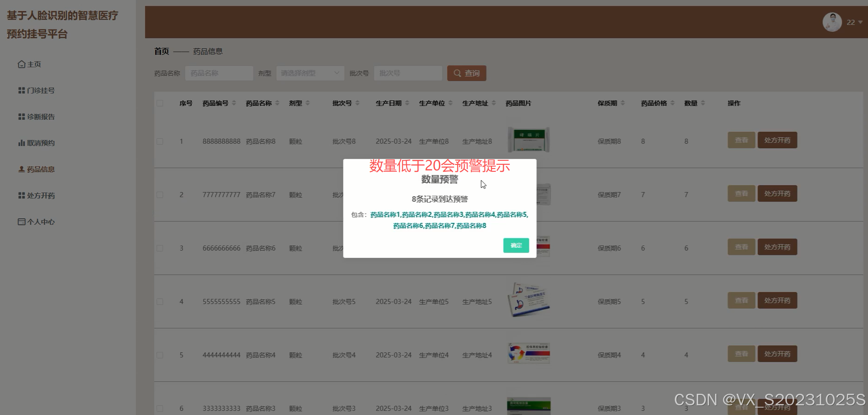Sort by 保质期 column arrows

pyautogui.click(x=623, y=103)
